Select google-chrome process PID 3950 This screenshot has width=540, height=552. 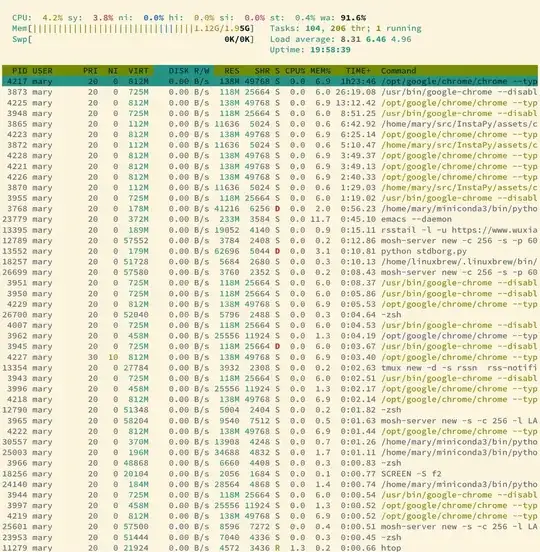point(270,293)
